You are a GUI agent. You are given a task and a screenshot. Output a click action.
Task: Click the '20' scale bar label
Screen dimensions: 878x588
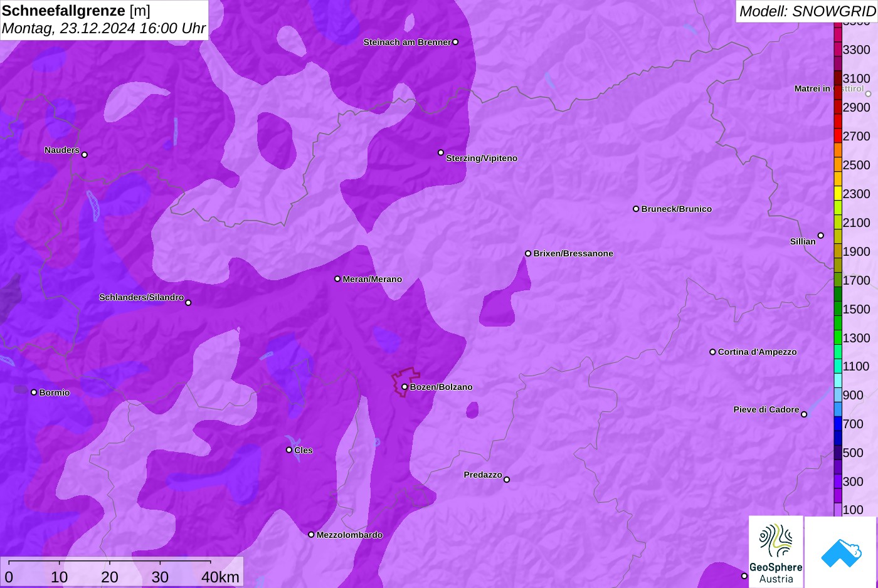click(110, 577)
